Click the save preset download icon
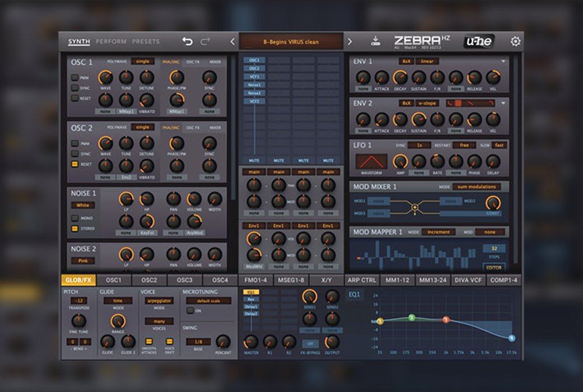Image resolution: width=583 pixels, height=392 pixels. [x=376, y=41]
